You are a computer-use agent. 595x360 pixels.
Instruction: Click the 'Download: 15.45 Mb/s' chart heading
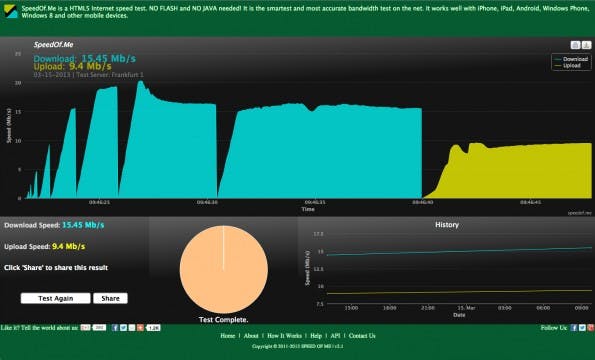point(84,58)
